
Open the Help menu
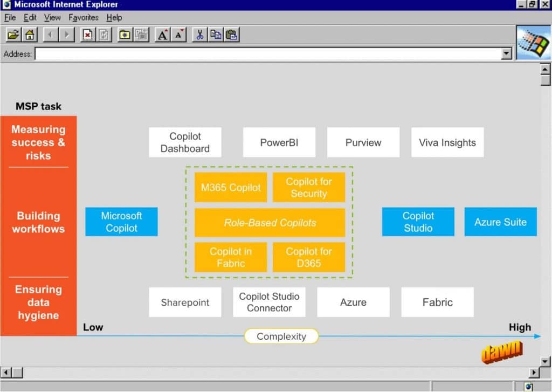coord(114,17)
